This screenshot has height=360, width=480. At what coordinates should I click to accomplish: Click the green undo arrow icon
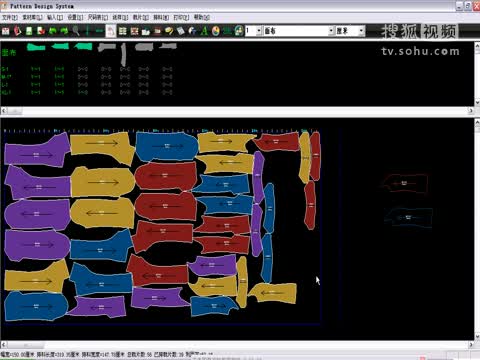(x=53, y=31)
